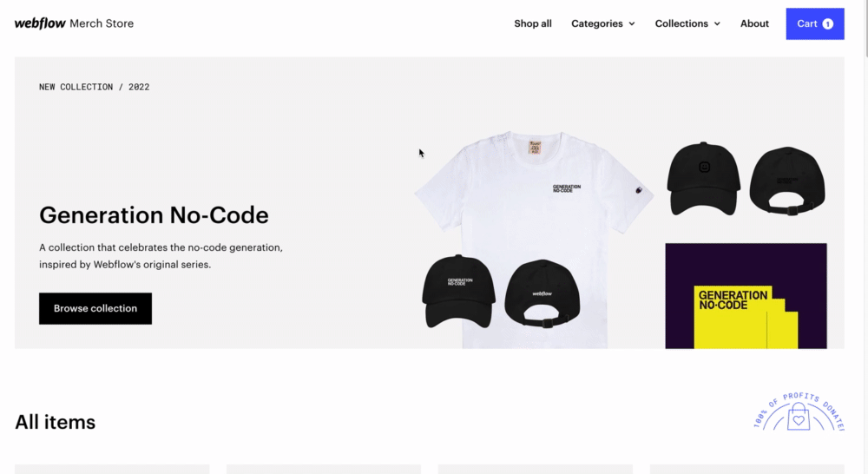Click the back-view black cap top right
This screenshot has width=868, height=474.
click(787, 181)
